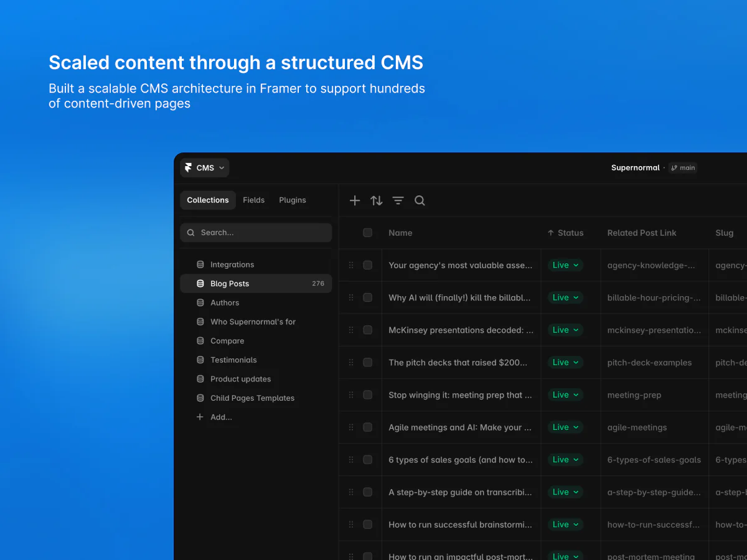This screenshot has height=560, width=747.
Task: Open Live dropdown for brainstorming row
Action: tap(565, 524)
